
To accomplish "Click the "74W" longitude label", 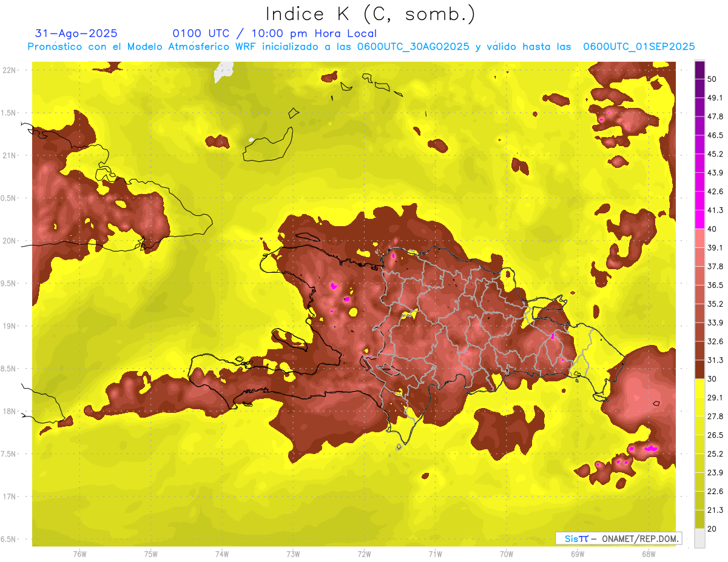I will point(221,554).
